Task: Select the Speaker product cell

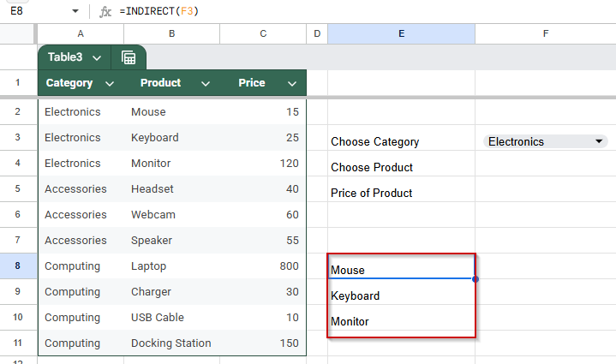Action: (171, 241)
